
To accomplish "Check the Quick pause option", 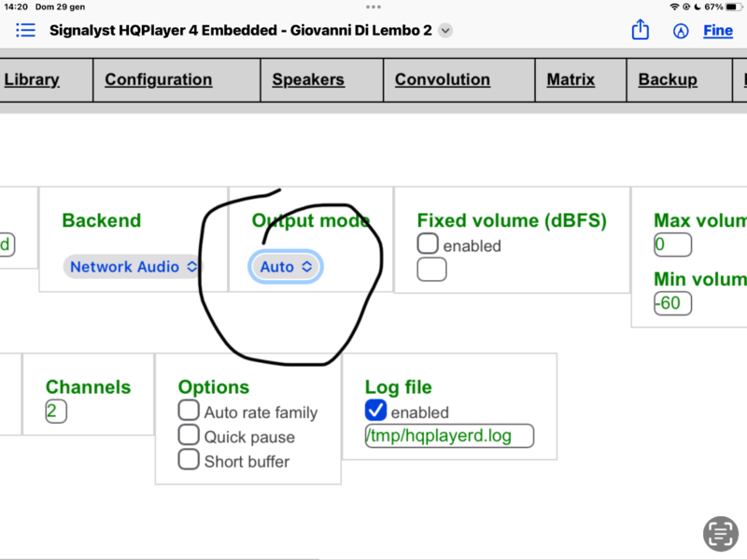I will coord(189,436).
